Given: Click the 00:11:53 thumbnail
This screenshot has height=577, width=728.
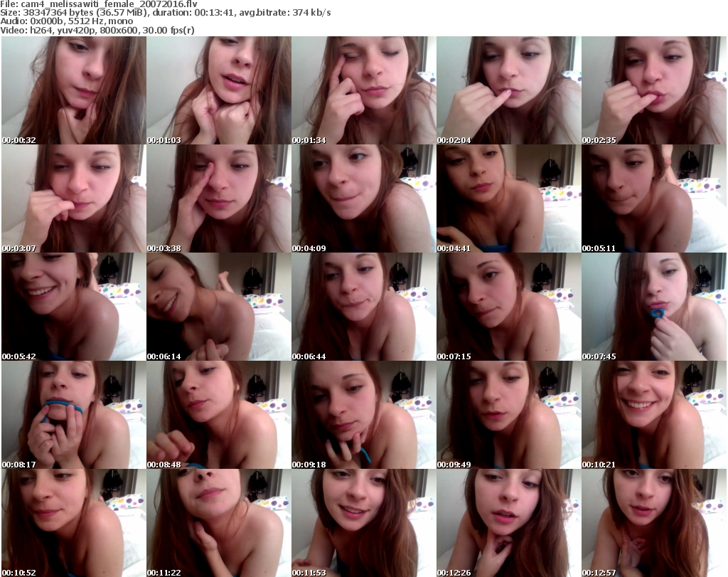Looking at the screenshot, I should pyautogui.click(x=364, y=523).
